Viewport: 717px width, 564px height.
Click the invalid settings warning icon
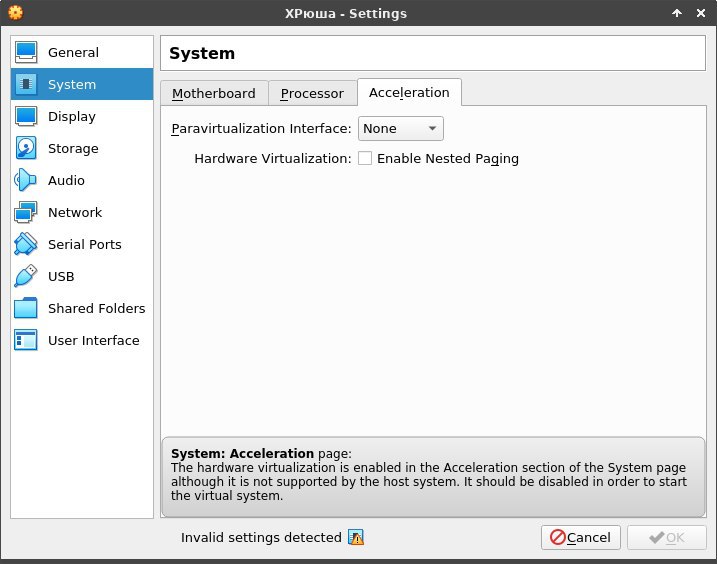356,538
